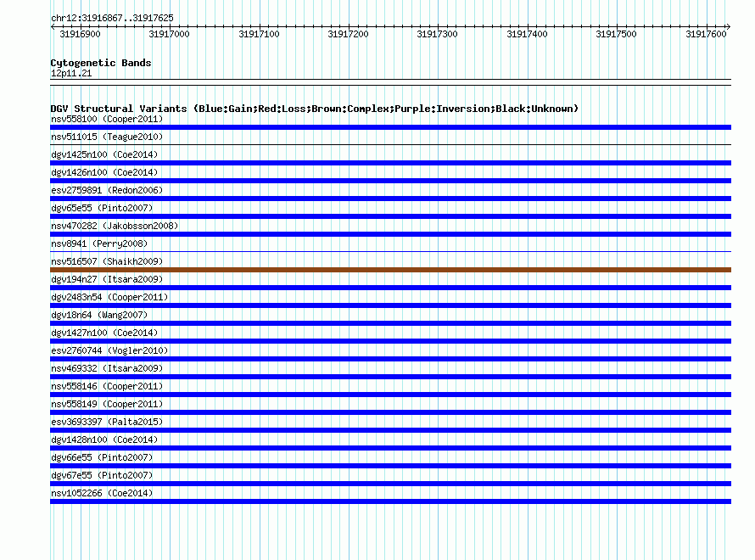The height and width of the screenshot is (560, 755).
Task: Click the dgv1426n100 (Coe2014) variant label
Action: click(x=104, y=172)
